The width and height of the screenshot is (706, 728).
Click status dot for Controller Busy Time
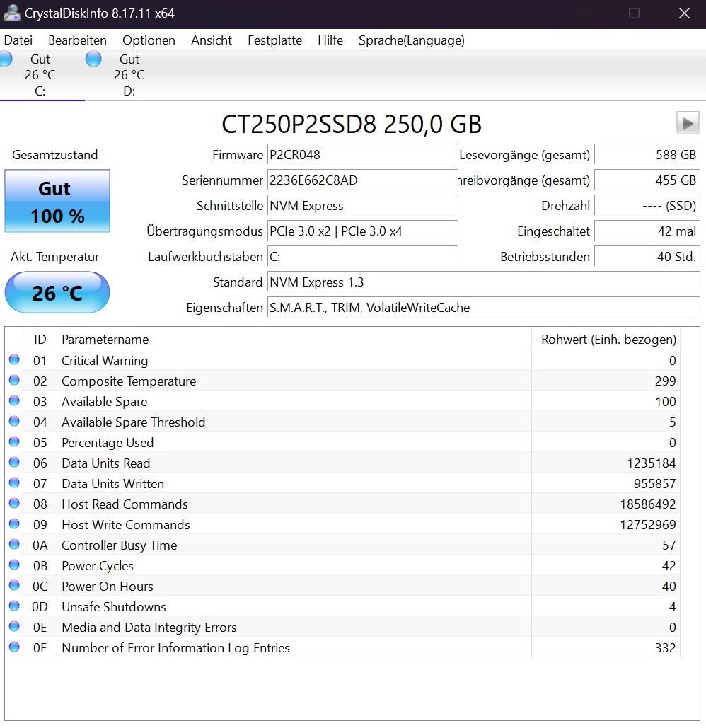pyautogui.click(x=14, y=544)
